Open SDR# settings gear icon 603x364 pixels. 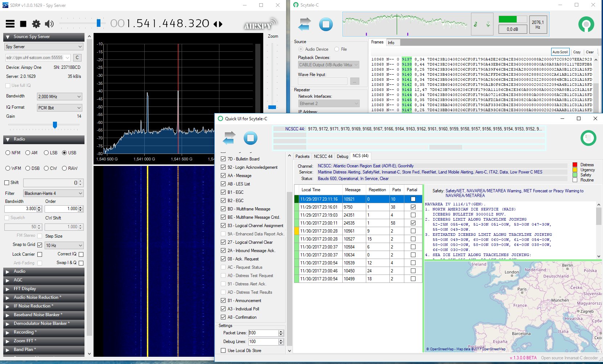pos(36,24)
